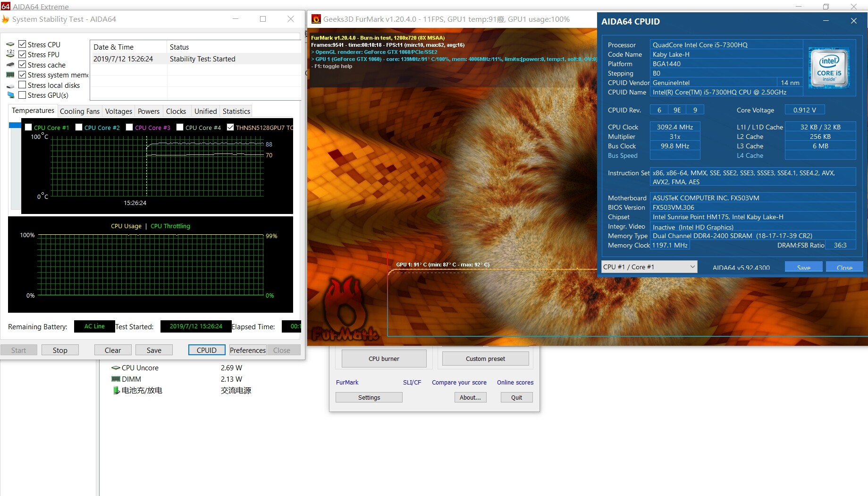Click the CPU Uncore 2.69 W value
868x496 pixels.
[231, 368]
